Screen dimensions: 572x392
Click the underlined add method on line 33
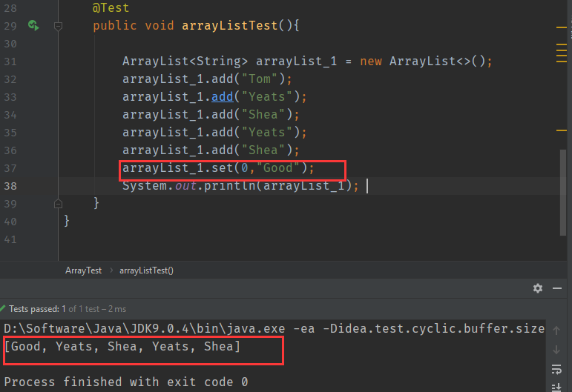[x=222, y=96]
